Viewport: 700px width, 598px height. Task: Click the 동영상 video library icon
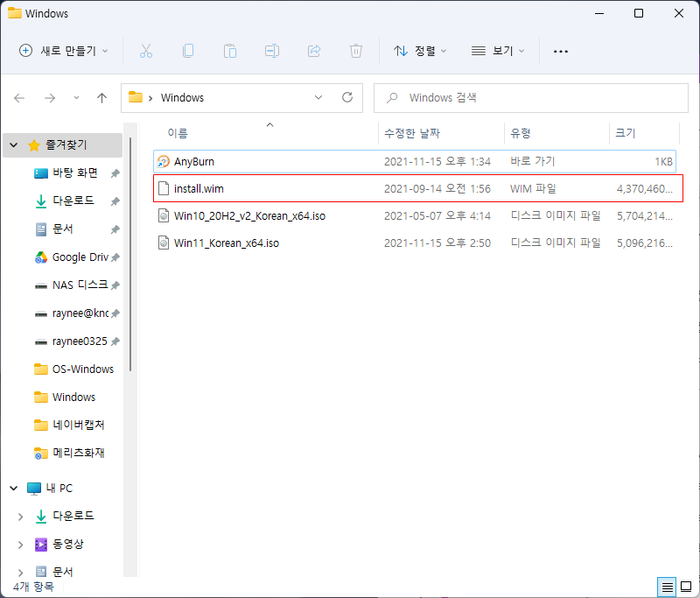click(41, 545)
